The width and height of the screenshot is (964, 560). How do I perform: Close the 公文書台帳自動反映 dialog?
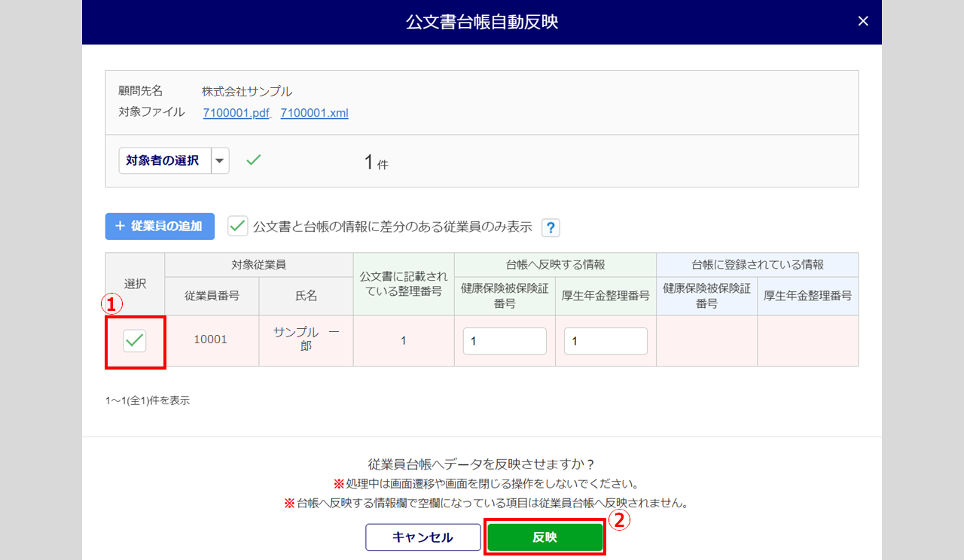(x=863, y=22)
